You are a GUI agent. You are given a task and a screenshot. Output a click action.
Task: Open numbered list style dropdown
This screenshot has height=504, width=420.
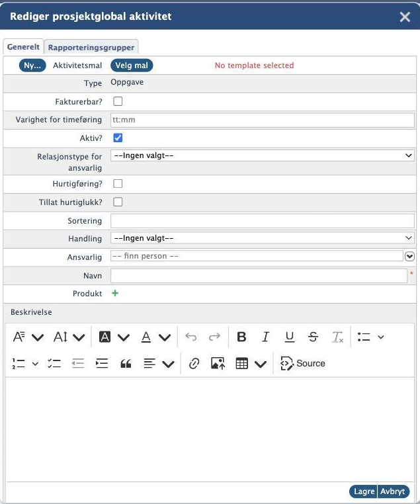pos(35,364)
